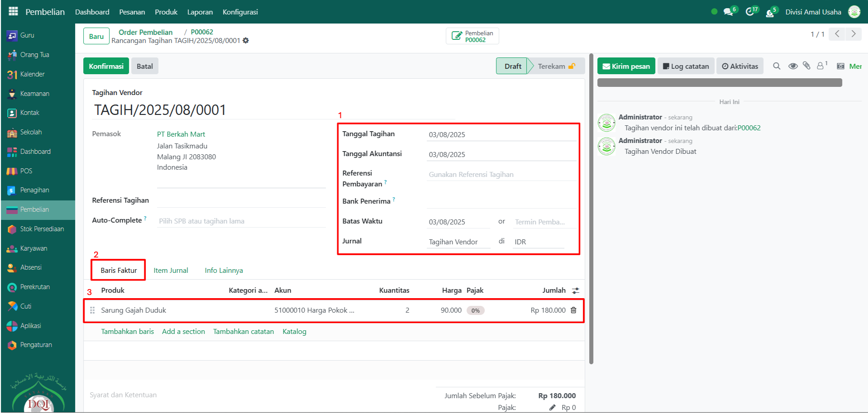Click the trash icon on Sarung Gajah Duduk row
Screen dimensions: 868x414
coord(573,310)
